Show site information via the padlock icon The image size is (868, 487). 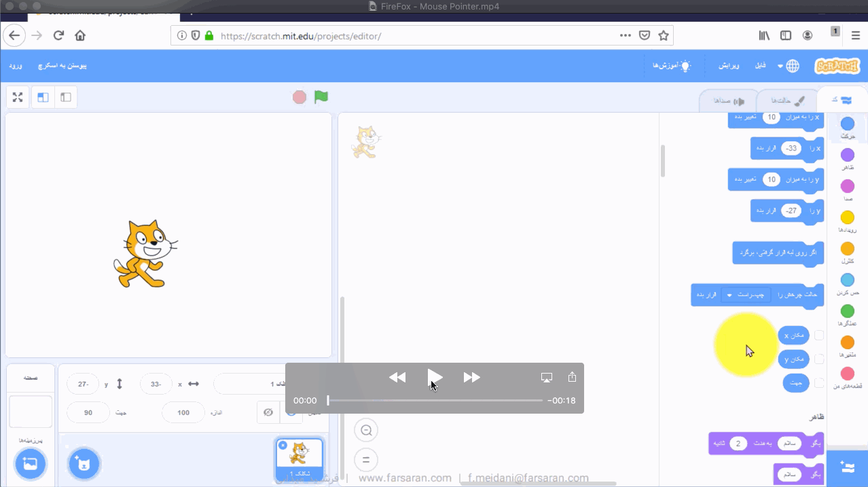pos(209,35)
